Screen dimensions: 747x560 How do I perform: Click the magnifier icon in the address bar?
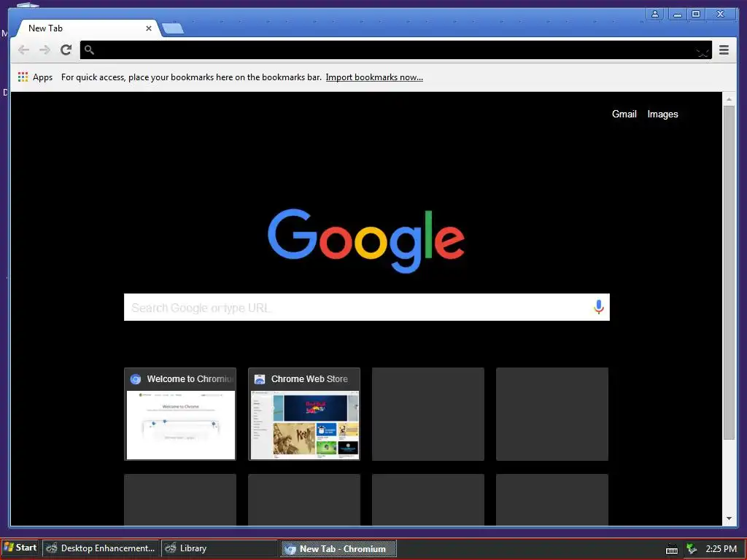point(89,50)
